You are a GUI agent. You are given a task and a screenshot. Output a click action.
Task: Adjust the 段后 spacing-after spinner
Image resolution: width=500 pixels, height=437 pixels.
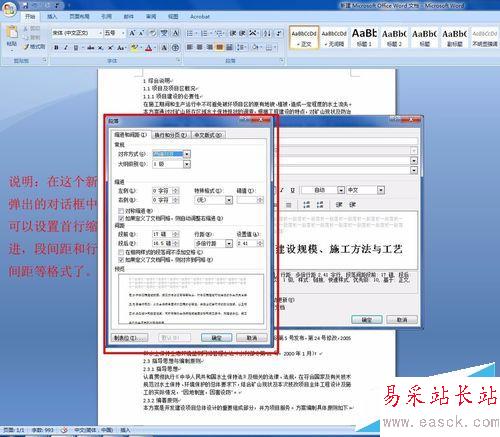tap(176, 243)
